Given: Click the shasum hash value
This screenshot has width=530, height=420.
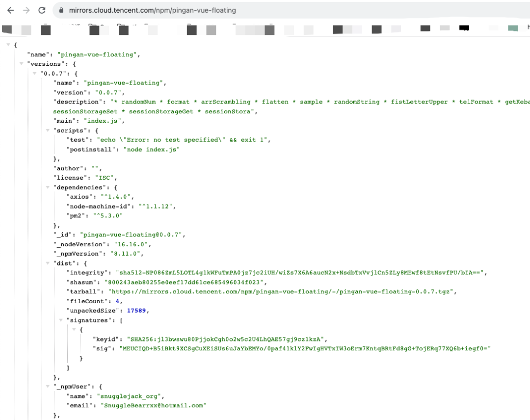Looking at the screenshot, I should [184, 282].
